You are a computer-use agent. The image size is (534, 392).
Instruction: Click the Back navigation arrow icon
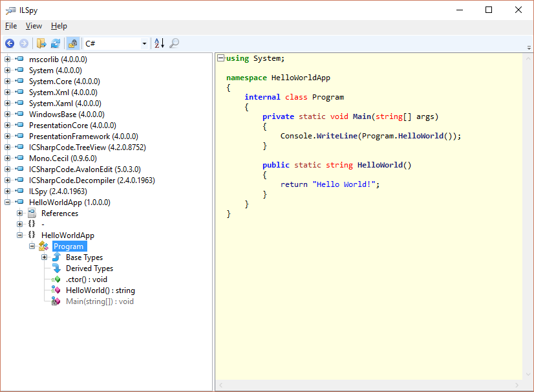pos(10,43)
